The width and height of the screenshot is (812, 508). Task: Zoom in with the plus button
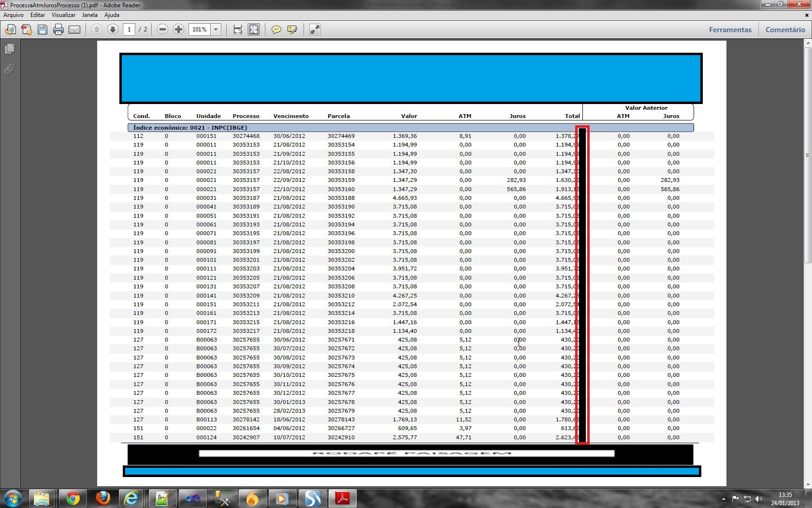click(x=179, y=30)
